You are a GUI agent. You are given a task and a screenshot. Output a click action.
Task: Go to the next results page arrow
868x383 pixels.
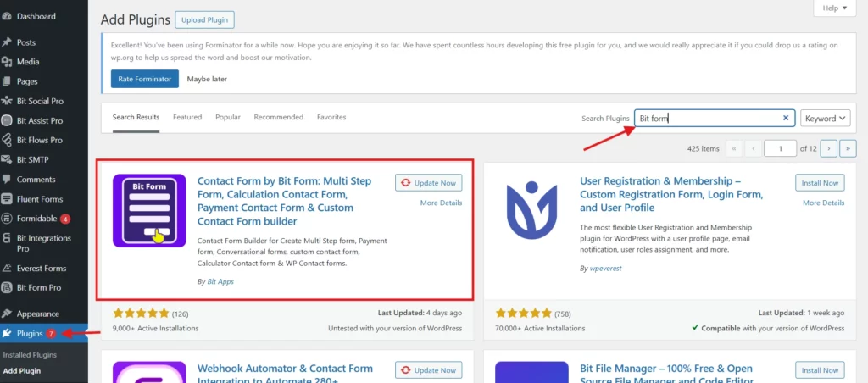click(x=829, y=148)
